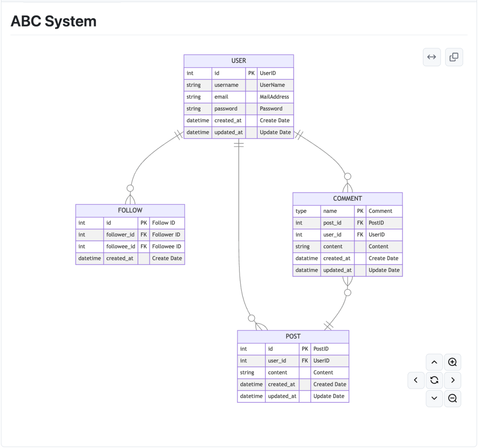This screenshot has width=478, height=448.
Task: Reset the diagram view
Action: tap(434, 380)
